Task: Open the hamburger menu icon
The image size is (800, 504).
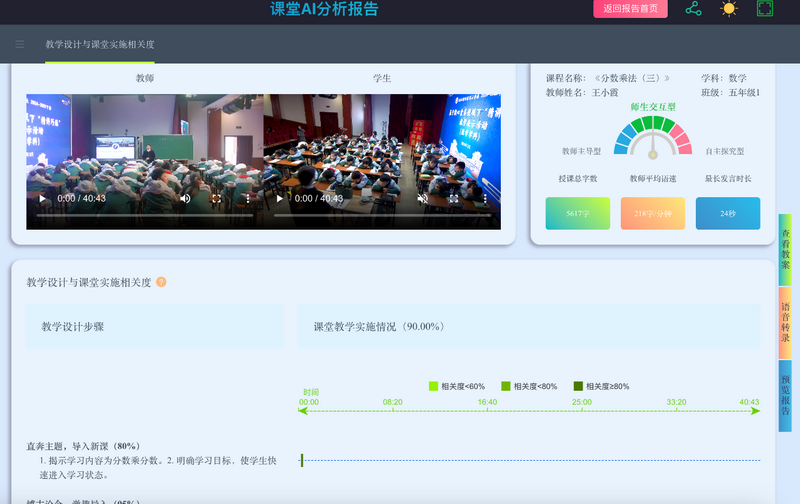Action: point(20,44)
